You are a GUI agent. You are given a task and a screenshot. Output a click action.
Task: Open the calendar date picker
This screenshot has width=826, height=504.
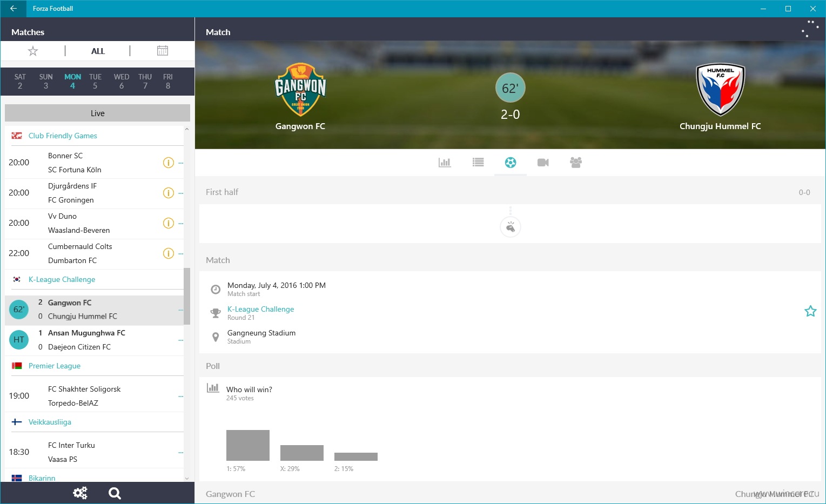click(x=163, y=51)
